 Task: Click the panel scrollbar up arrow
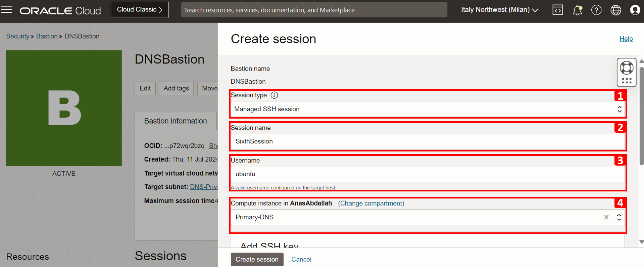(x=641, y=61)
